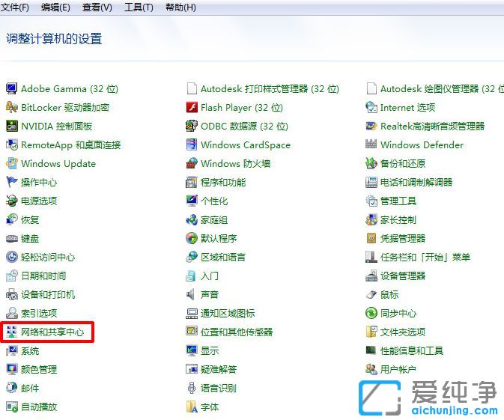
Task: Open 系统 settings link
Action: point(30,350)
